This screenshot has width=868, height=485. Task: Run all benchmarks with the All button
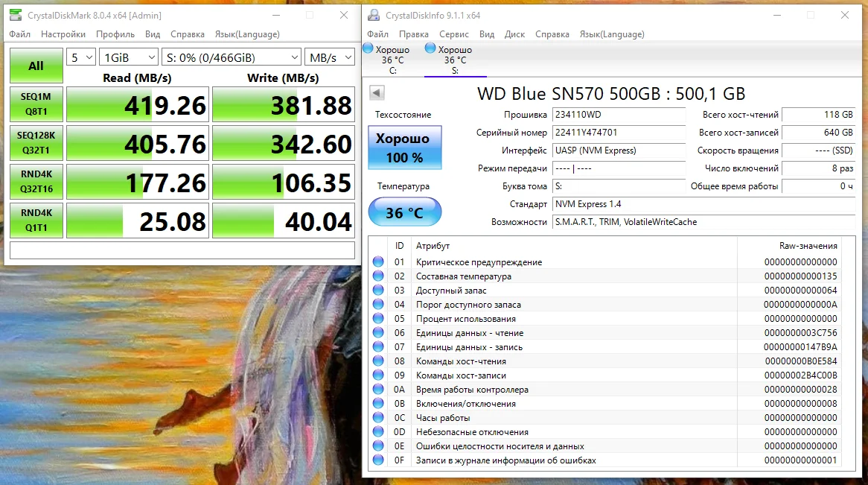point(36,66)
